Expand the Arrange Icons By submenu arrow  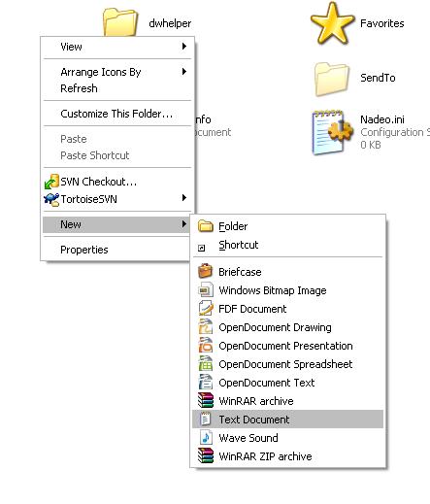[x=184, y=72]
